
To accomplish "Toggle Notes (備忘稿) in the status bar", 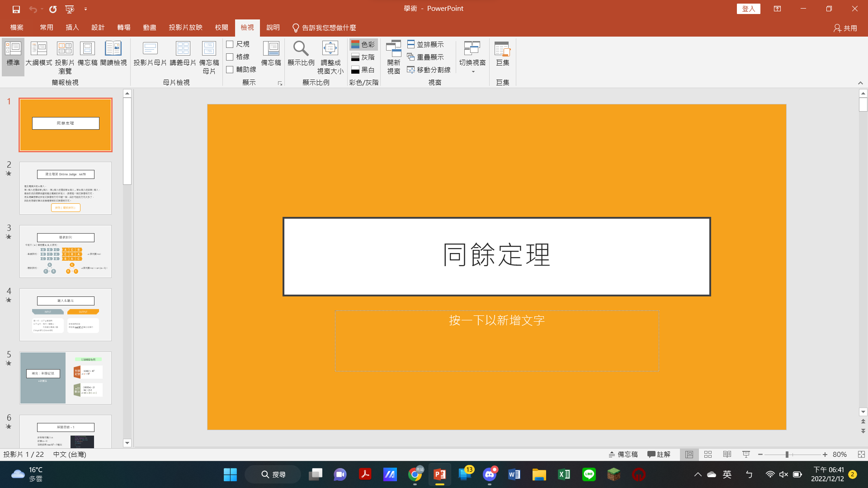I will click(x=623, y=455).
